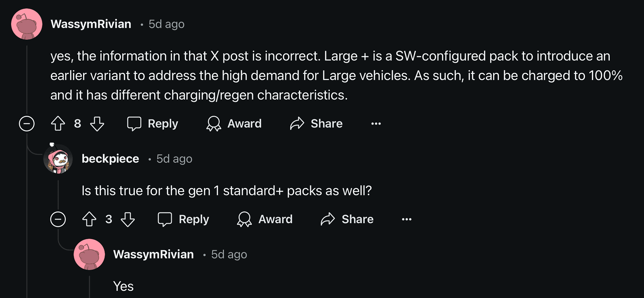The height and width of the screenshot is (298, 644).
Task: Open more options on beckpiece's comment
Action: click(x=407, y=219)
